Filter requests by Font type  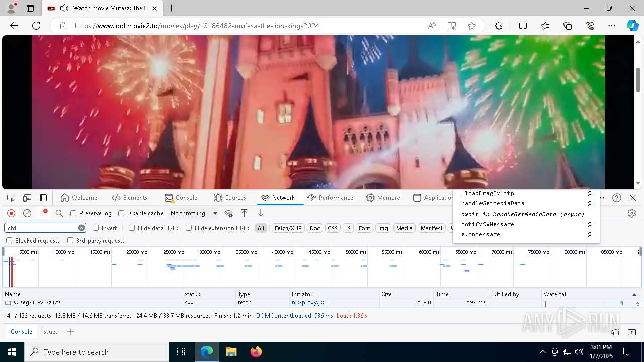364,228
